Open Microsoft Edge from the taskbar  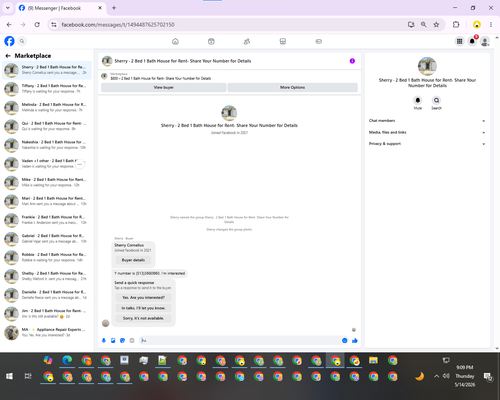click(67, 360)
